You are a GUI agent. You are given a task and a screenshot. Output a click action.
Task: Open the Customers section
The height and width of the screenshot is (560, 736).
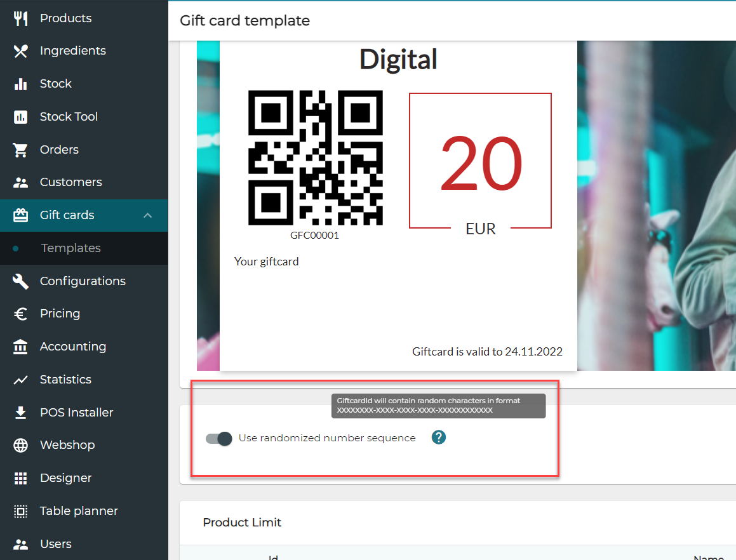pyautogui.click(x=70, y=182)
